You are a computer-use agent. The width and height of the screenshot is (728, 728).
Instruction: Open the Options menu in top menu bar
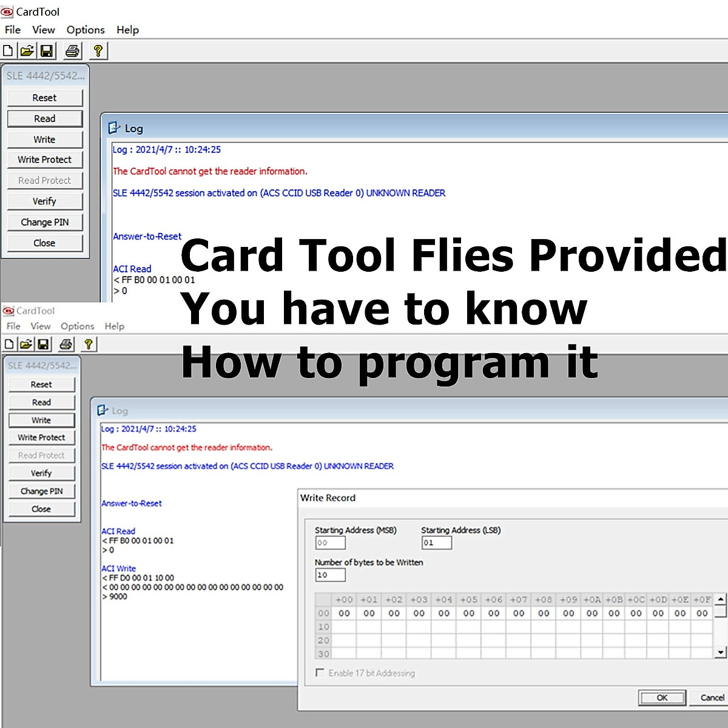tap(86, 30)
